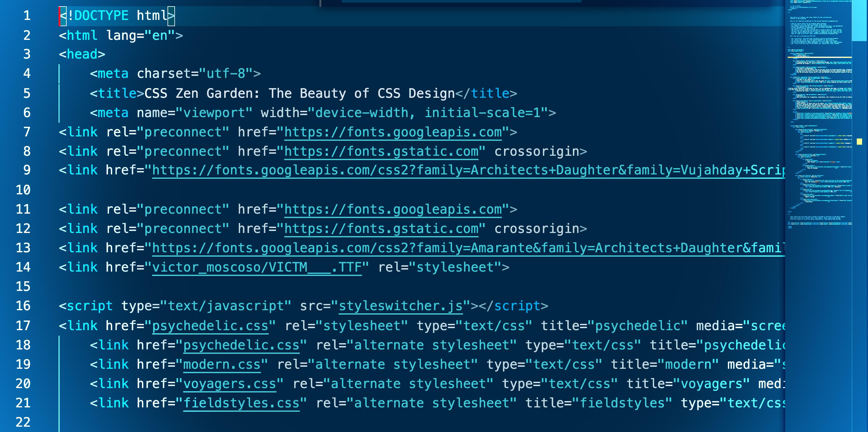Open the victor_moscoso TTF file link
Viewport: 868px width, 432px height.
click(257, 267)
